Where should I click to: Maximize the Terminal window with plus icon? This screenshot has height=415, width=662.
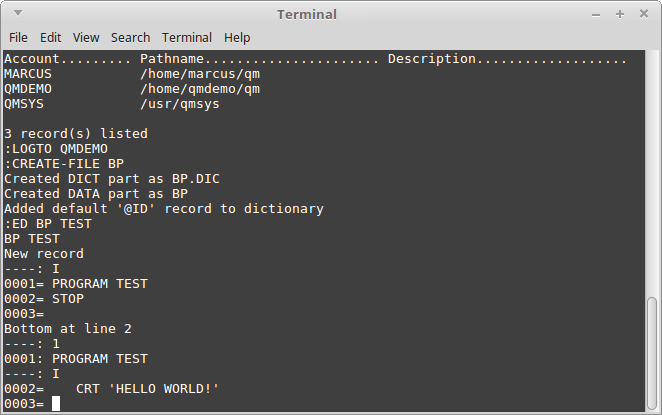620,14
